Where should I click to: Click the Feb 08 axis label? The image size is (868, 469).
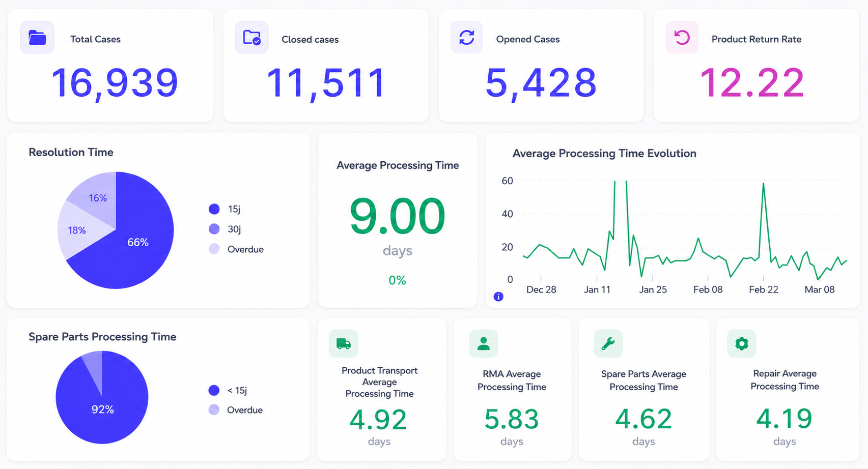708,289
